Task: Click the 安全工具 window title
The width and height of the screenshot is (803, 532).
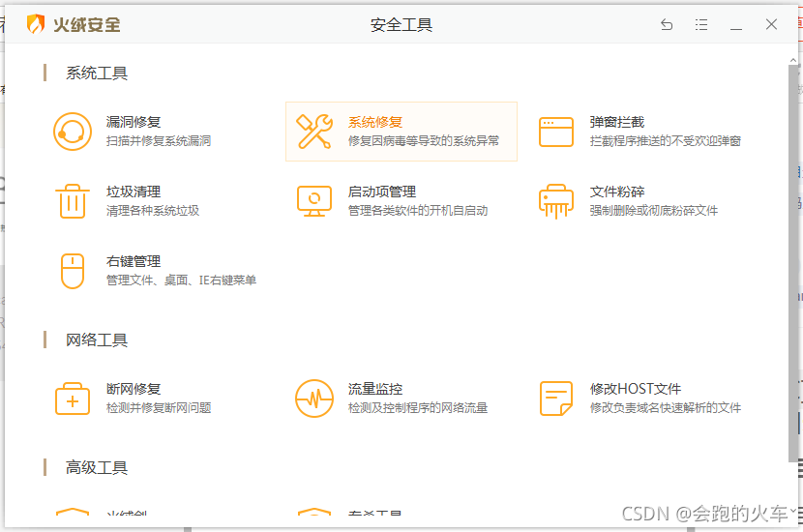Action: click(x=401, y=24)
